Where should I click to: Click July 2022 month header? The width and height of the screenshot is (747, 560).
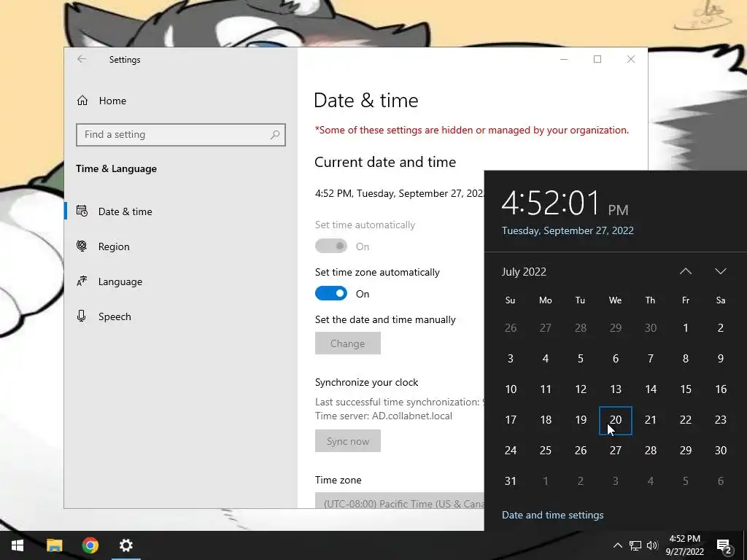pos(524,272)
